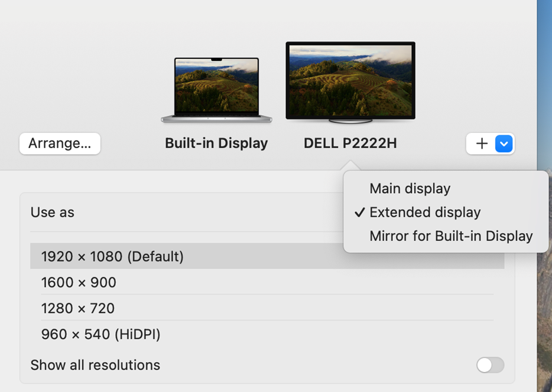Open the blue chevron dropdown beside plus
This screenshot has width=552, height=392.
tap(504, 143)
